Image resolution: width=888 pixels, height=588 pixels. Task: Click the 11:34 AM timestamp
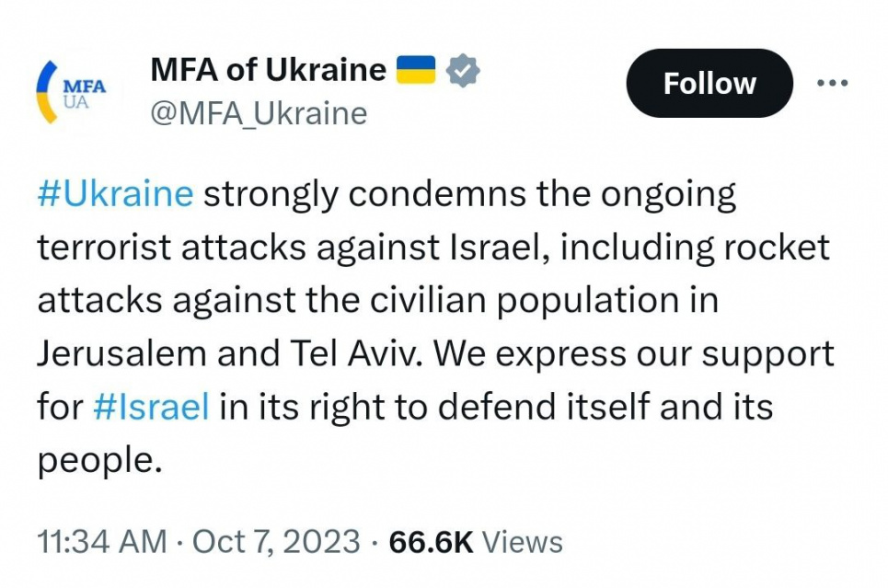click(x=102, y=541)
